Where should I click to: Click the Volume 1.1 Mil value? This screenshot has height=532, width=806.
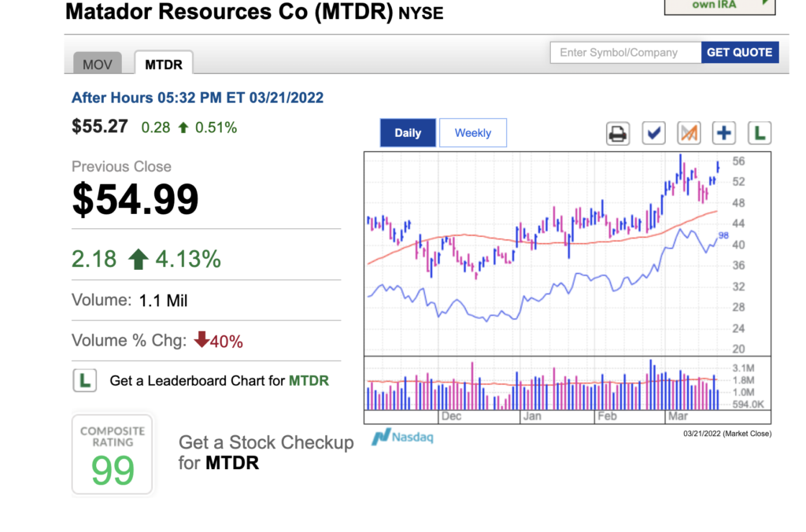pos(163,301)
